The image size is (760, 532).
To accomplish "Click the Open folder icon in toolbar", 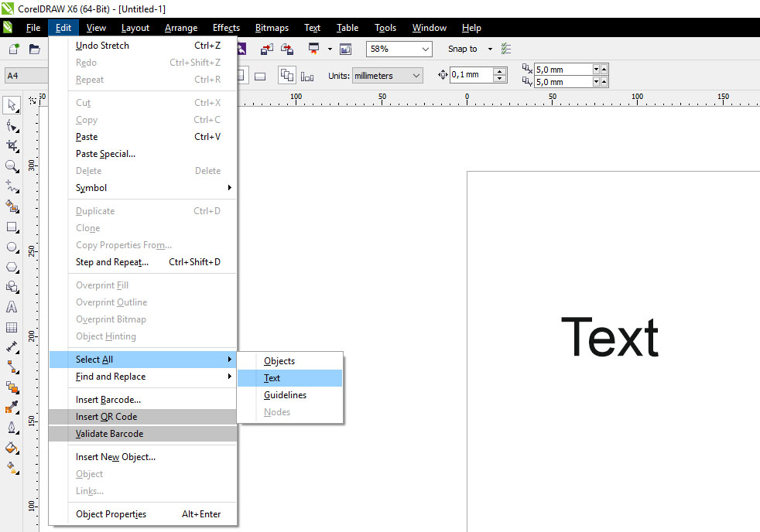I will coord(34,49).
